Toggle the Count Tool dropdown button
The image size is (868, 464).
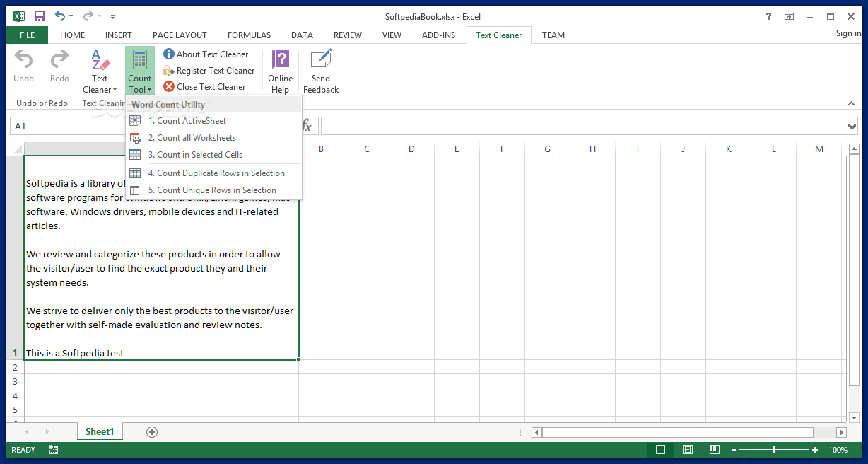(x=140, y=71)
